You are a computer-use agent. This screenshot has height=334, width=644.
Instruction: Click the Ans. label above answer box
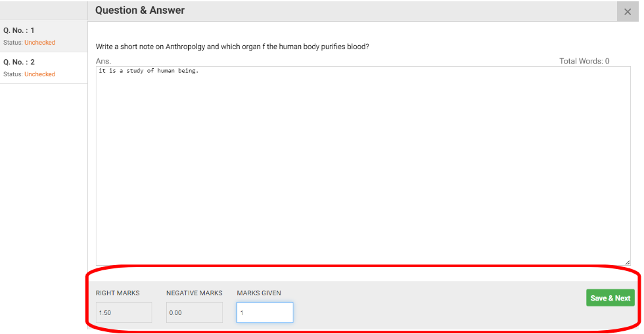pos(103,61)
